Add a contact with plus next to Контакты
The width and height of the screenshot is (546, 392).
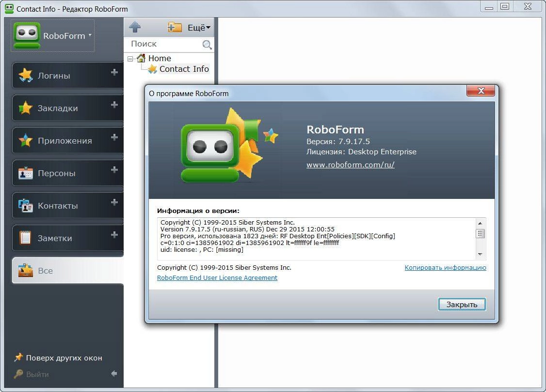pos(114,202)
